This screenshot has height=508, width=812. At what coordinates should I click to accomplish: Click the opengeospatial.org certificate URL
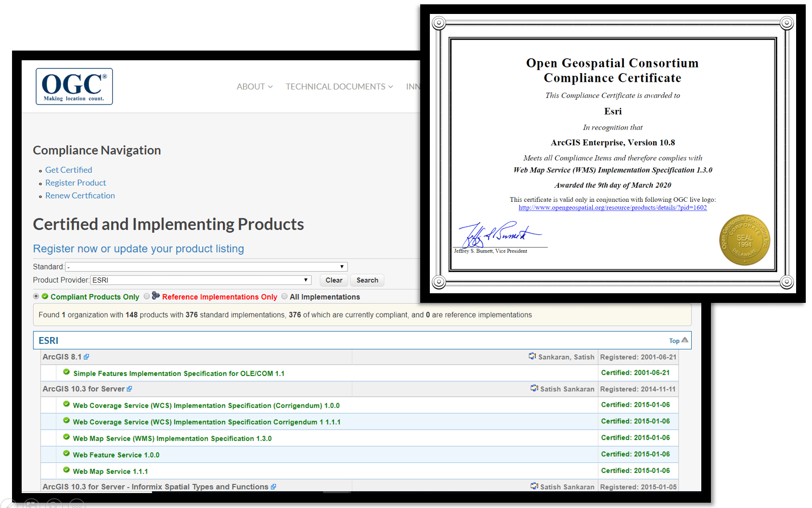pos(612,208)
